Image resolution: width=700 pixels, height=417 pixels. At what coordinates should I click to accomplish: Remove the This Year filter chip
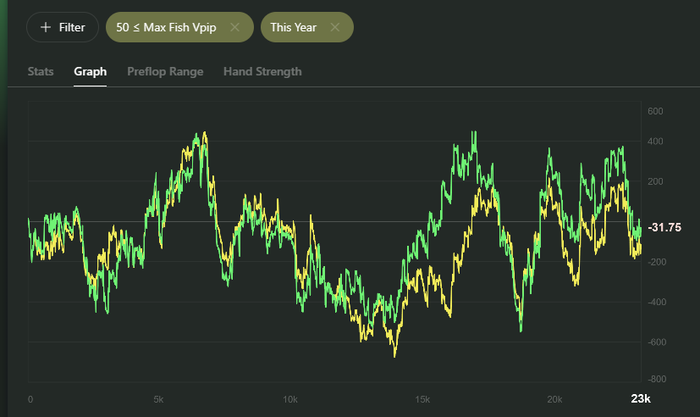point(334,28)
